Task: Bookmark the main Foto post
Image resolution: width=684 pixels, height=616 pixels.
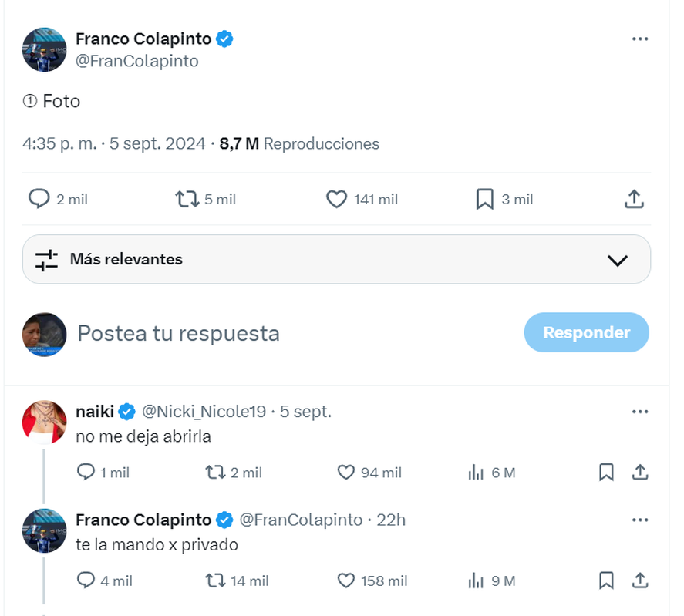Action: pyautogui.click(x=484, y=200)
